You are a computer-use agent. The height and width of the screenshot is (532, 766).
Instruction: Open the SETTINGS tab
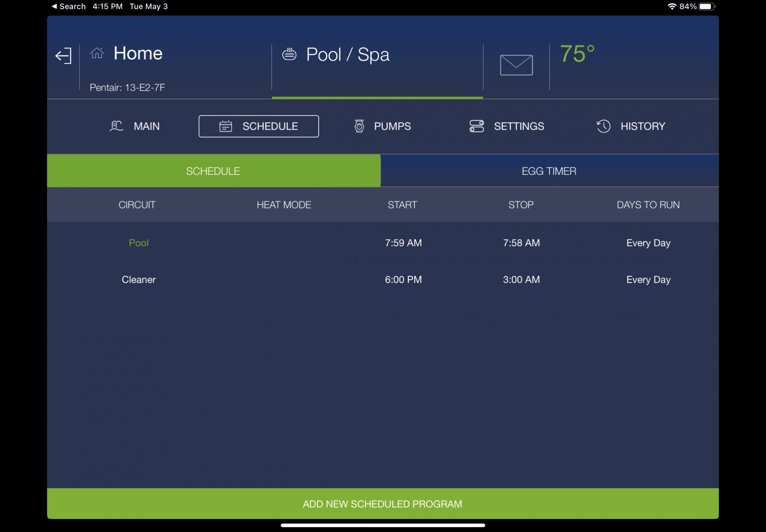pyautogui.click(x=506, y=126)
